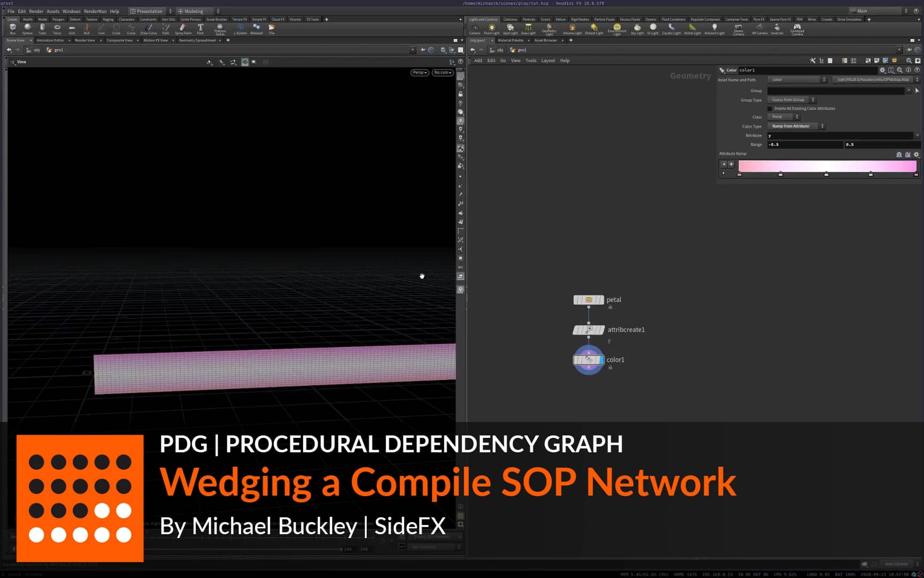
Task: Select the Metaball tool on the shelf
Action: coord(257,28)
